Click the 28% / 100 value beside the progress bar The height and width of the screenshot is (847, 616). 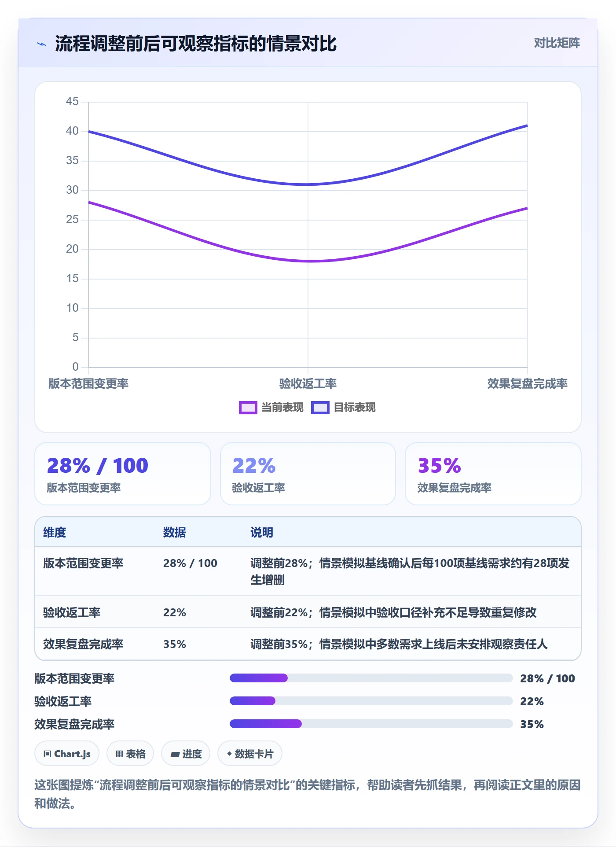point(547,678)
